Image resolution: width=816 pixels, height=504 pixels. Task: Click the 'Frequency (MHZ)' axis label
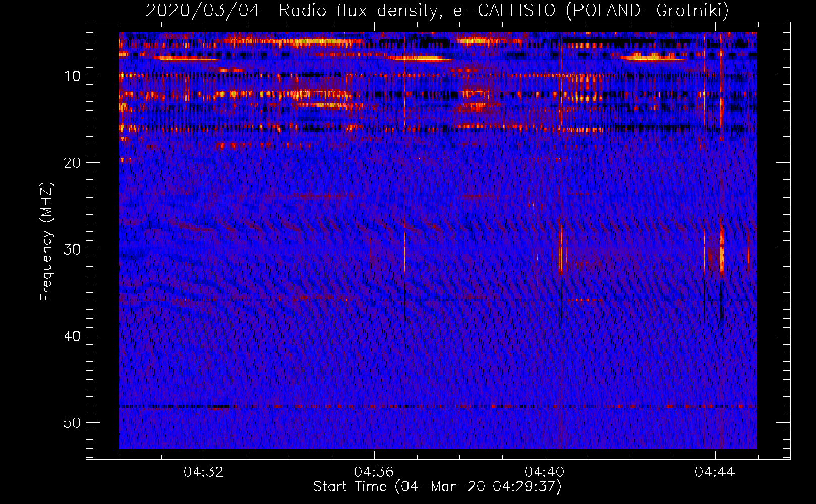[46, 242]
